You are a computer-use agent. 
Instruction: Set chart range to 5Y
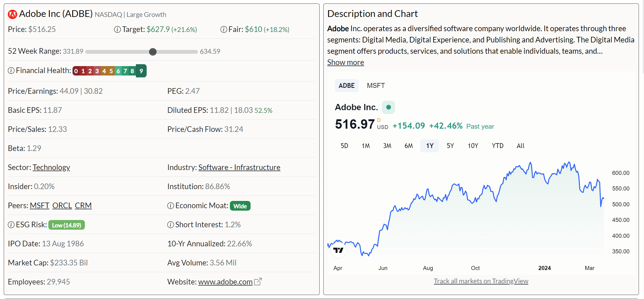(x=450, y=146)
